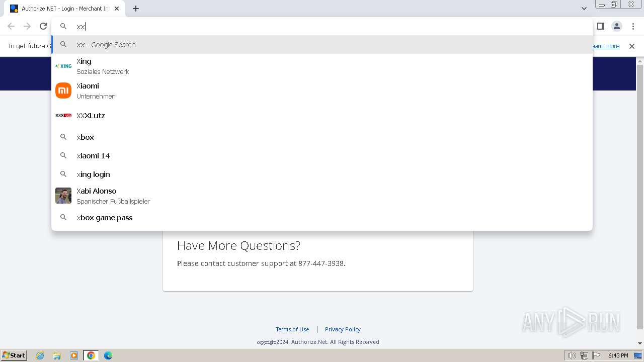Click the search icon beside 'xbox'
This screenshot has width=644, height=362.
point(63,137)
